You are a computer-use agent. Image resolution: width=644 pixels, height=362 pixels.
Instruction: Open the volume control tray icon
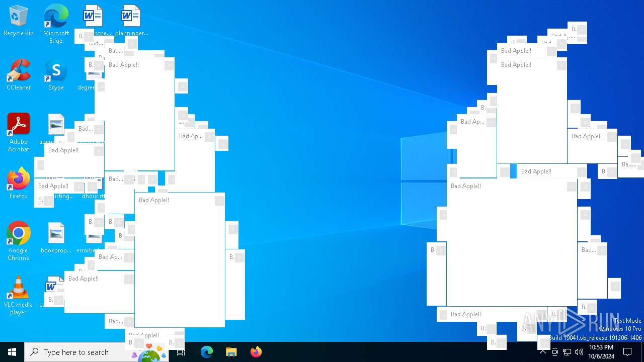coord(579,352)
